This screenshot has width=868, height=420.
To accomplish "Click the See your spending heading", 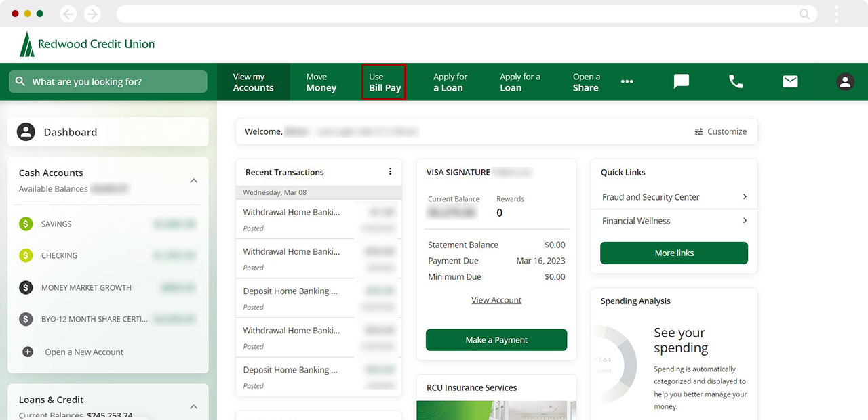I will coord(681,340).
